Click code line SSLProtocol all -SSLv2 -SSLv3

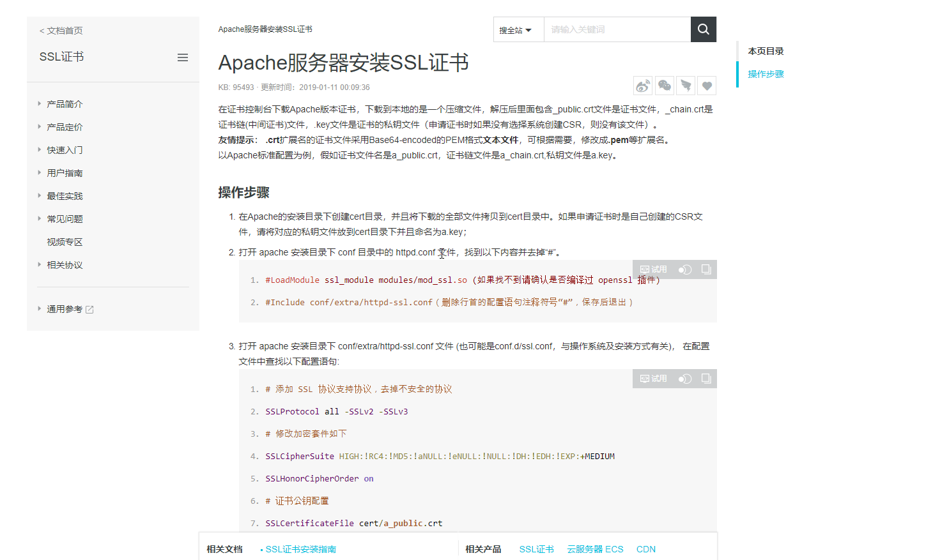pos(337,411)
